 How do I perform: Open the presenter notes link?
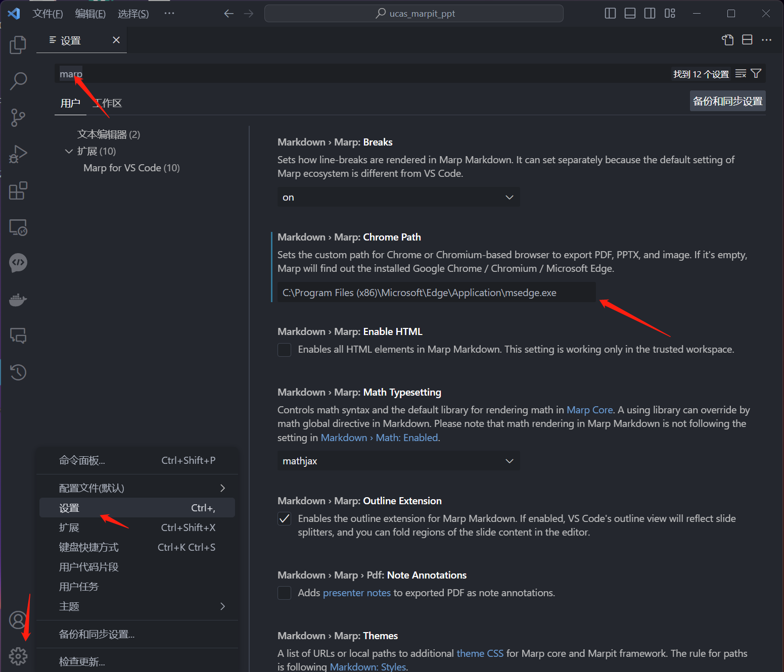[x=357, y=593]
